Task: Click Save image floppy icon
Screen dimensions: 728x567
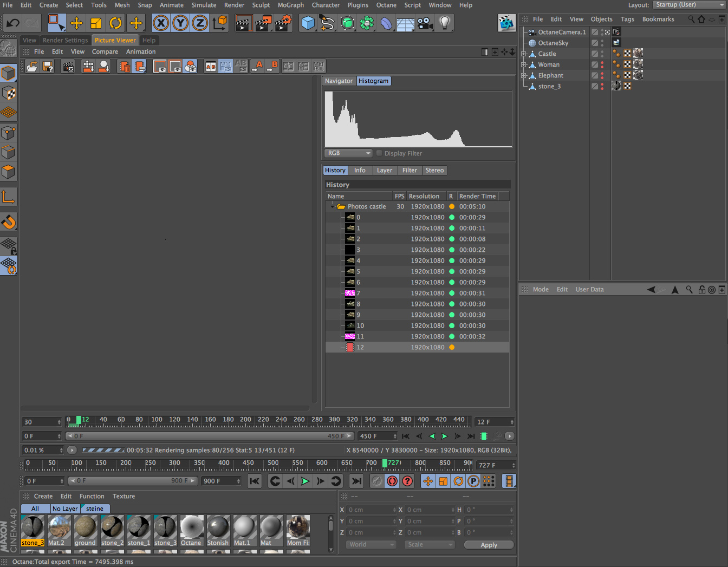Action: (48, 66)
